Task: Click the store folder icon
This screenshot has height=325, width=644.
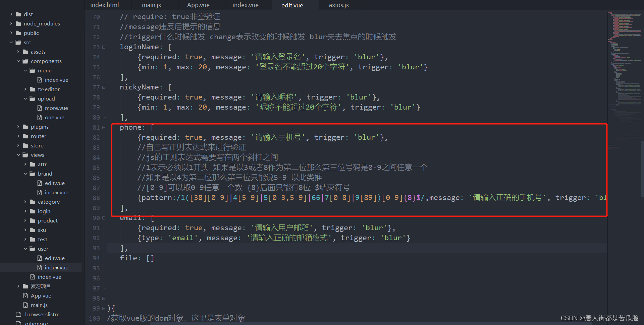Action: (x=25, y=145)
